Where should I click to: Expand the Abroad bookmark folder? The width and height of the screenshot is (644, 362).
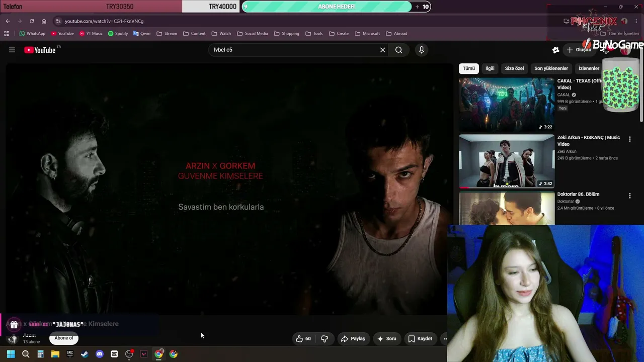coord(396,34)
